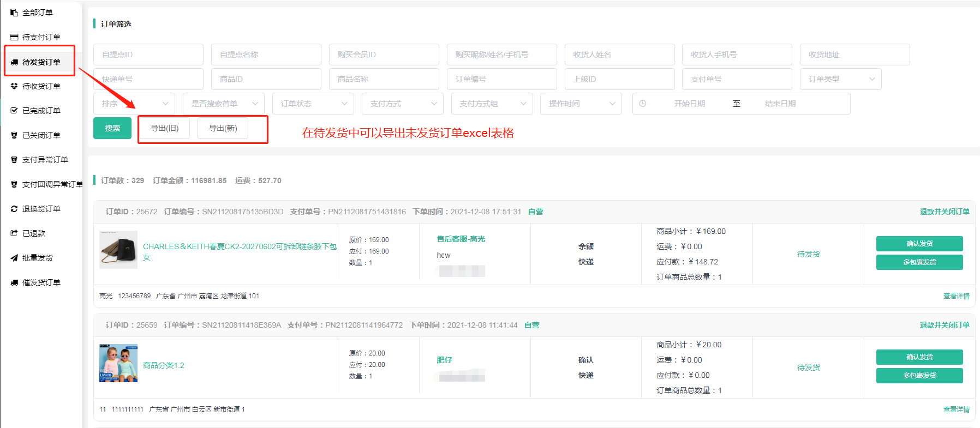Click the 退换货订单 refresh icon

[x=14, y=209]
